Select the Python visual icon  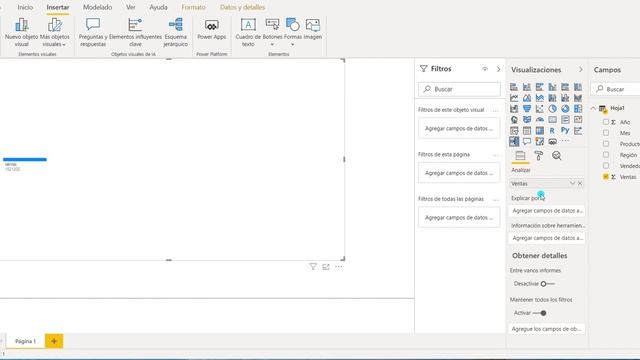point(565,131)
